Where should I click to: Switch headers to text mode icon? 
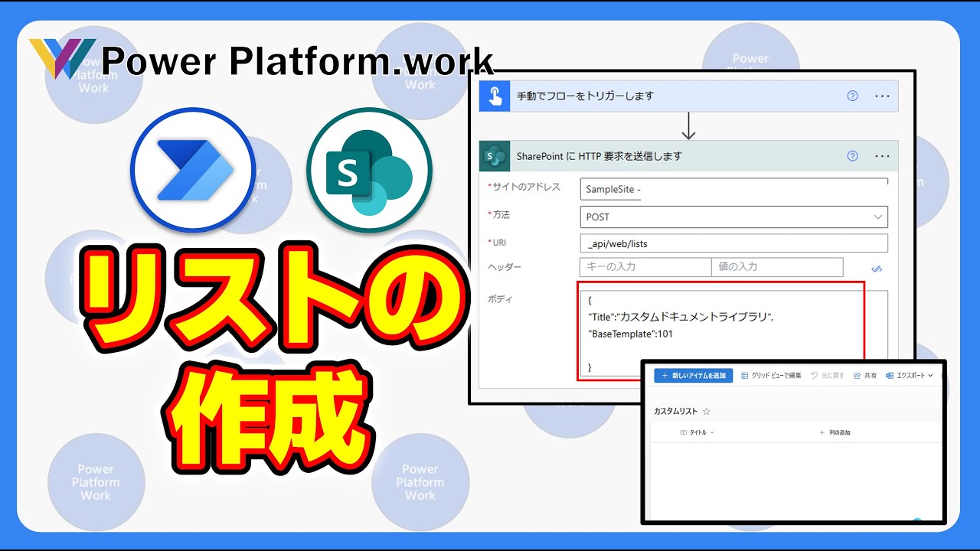[x=877, y=269]
